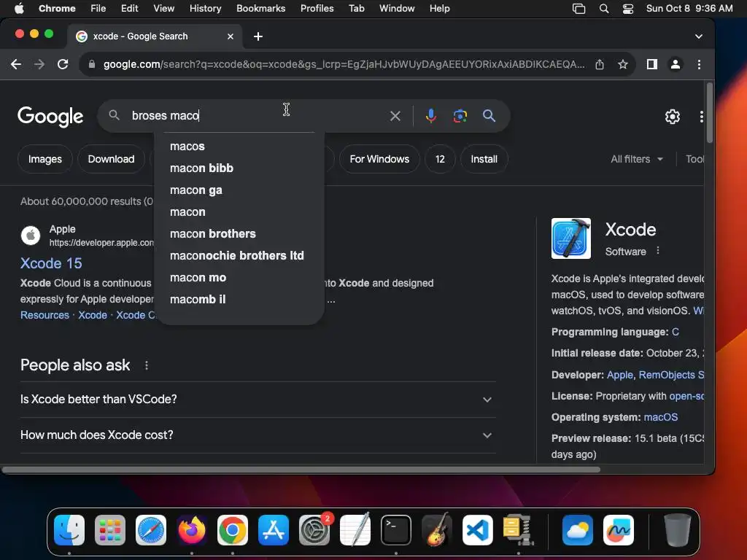
Task: Expand 'Is Xcode better than VSCode?'
Action: pos(258,399)
